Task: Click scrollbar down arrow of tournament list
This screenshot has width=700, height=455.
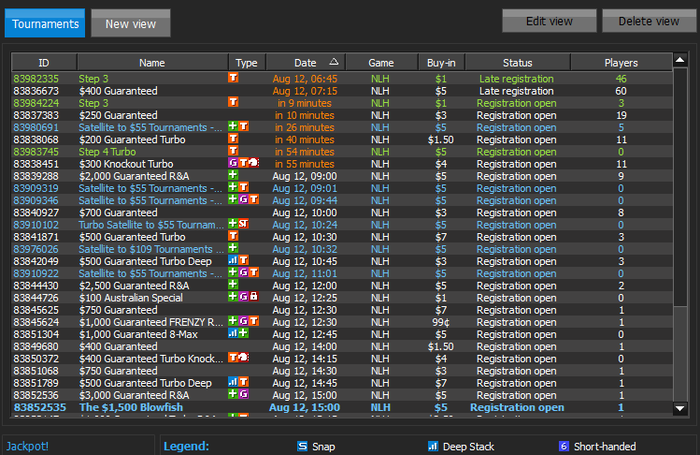Action: [680, 408]
